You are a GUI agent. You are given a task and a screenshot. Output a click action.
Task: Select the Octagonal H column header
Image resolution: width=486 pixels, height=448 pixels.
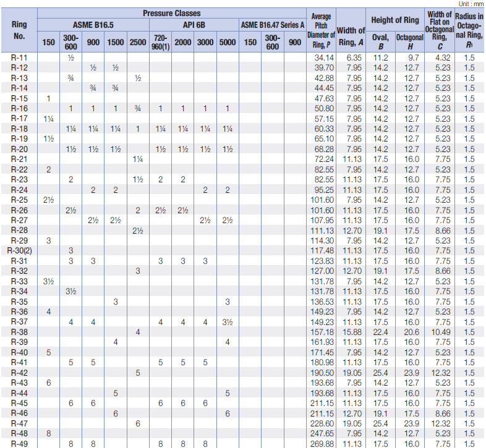410,42
